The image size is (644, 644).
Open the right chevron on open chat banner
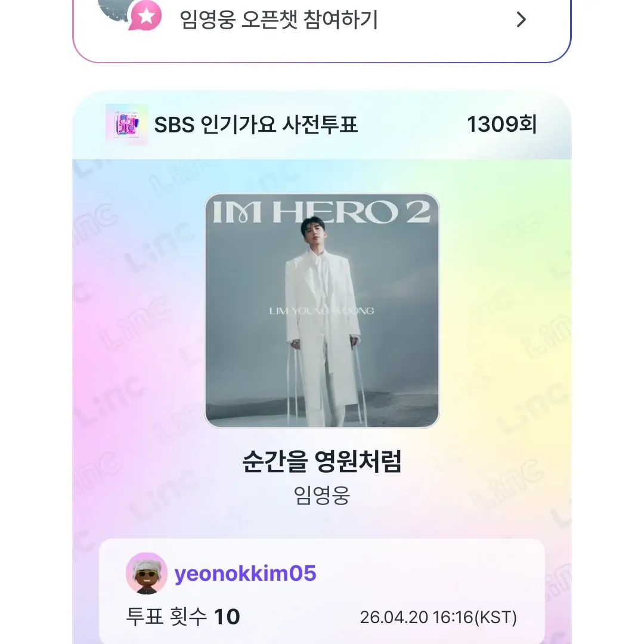point(521,20)
